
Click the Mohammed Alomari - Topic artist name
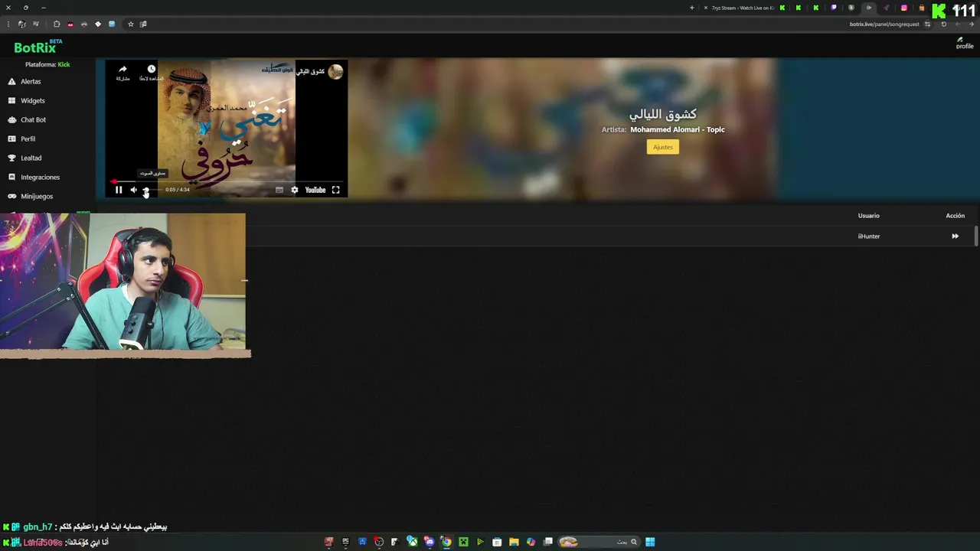click(678, 129)
